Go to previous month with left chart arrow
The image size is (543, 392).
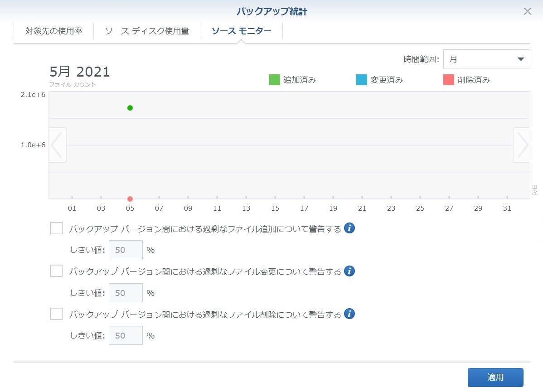58,145
